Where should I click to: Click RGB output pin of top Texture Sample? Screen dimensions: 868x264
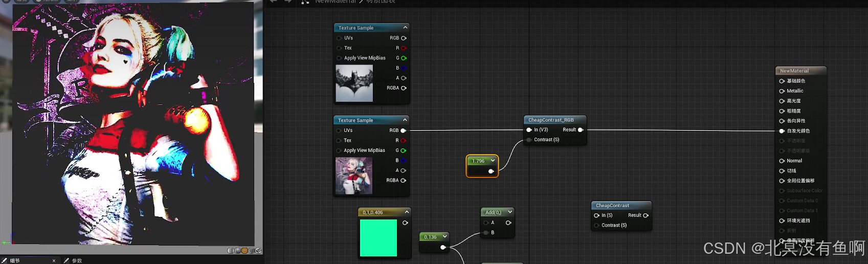coord(404,38)
